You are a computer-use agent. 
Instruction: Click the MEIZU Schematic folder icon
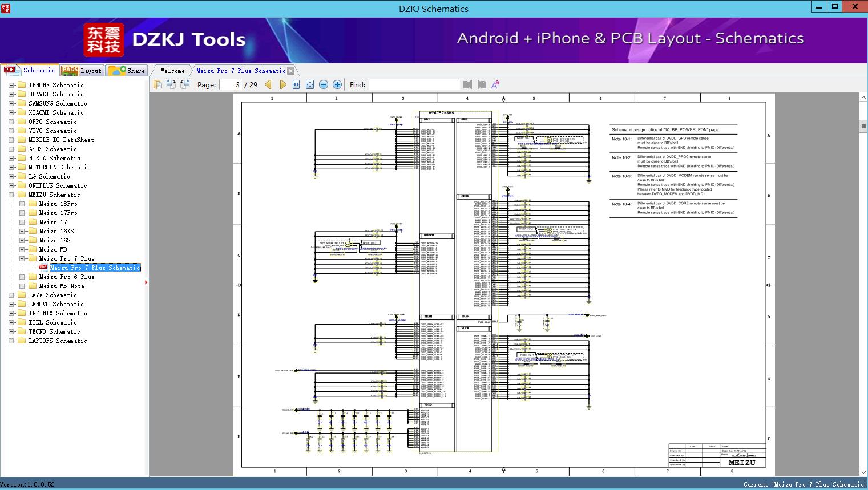22,195
